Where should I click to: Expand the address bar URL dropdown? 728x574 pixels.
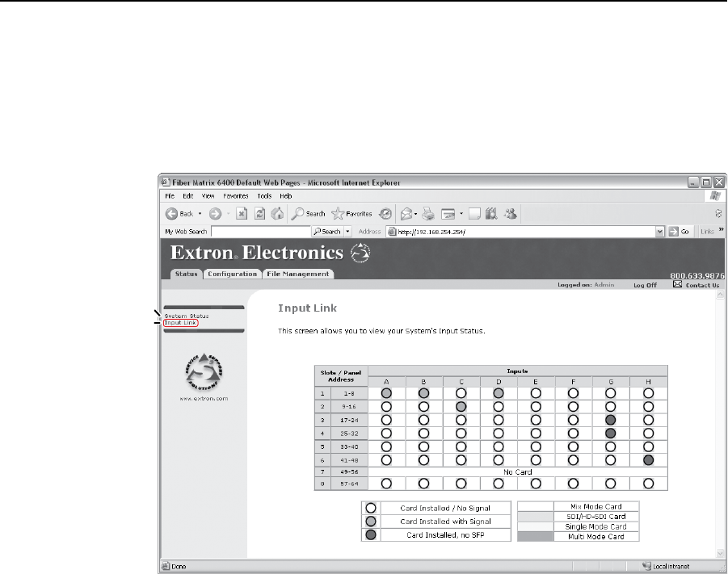[660, 232]
